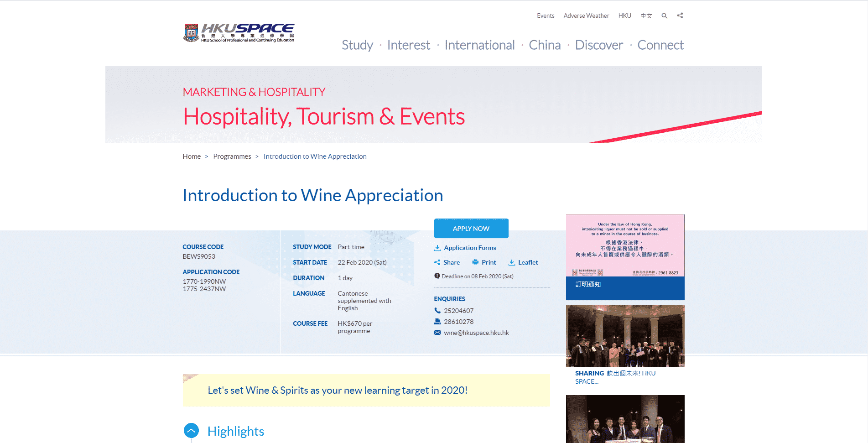
Task: Open the International menu
Action: (479, 45)
